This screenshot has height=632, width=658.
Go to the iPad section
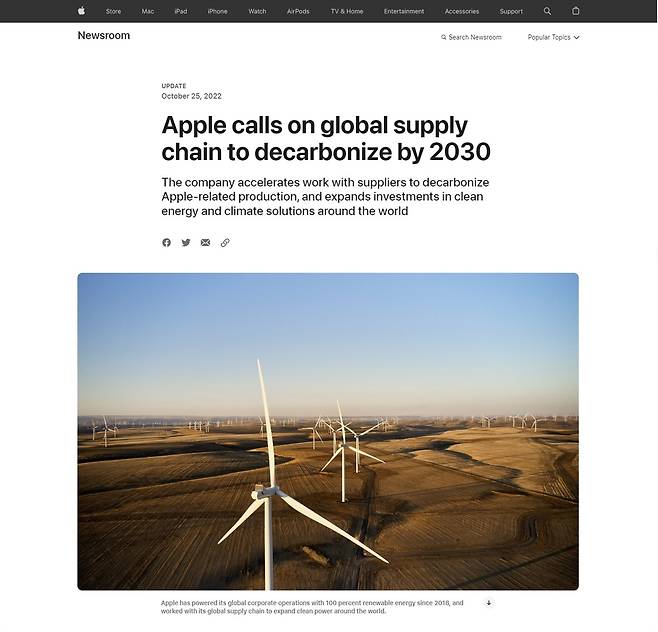click(180, 11)
